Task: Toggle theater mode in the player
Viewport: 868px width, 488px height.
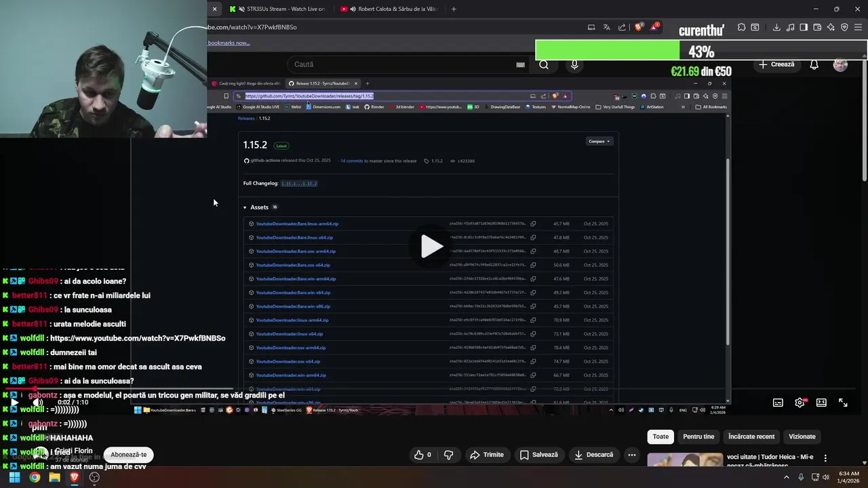Action: coord(821,403)
